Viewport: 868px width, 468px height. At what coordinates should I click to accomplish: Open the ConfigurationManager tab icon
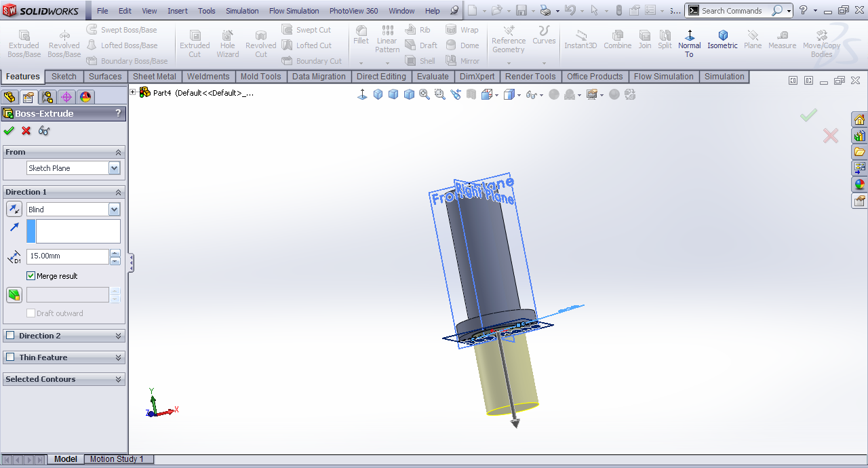pos(47,97)
